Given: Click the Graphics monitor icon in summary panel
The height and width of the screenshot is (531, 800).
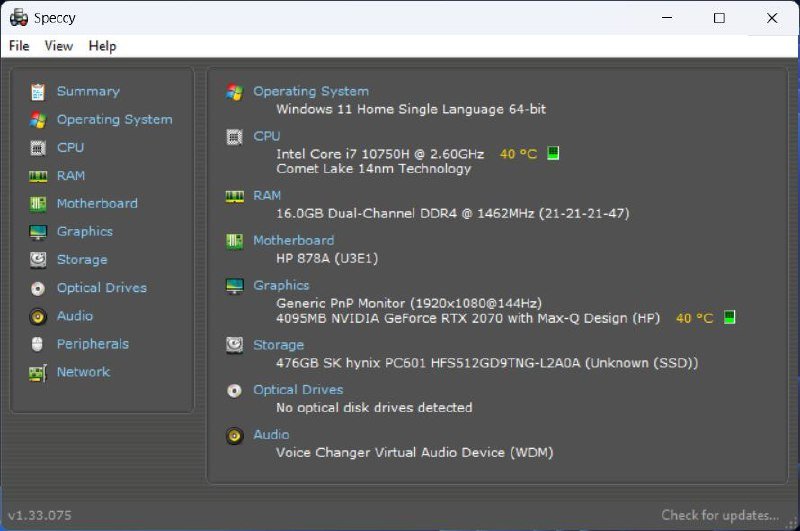Looking at the screenshot, I should tap(235, 286).
